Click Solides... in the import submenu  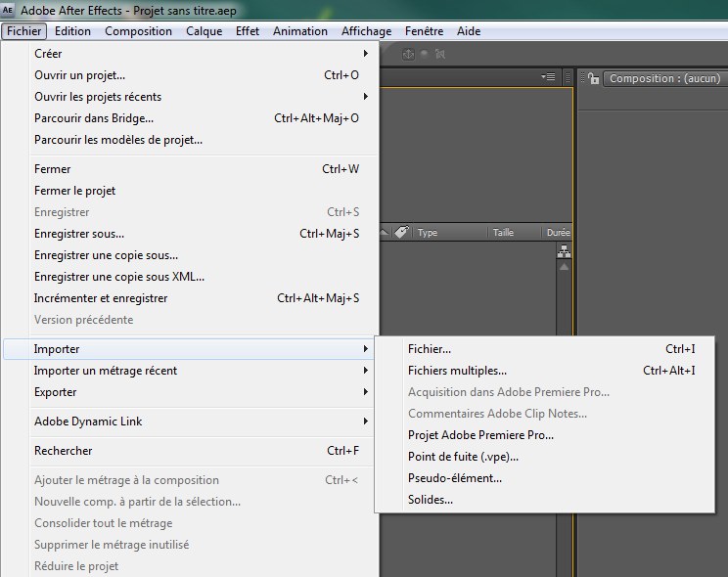click(x=431, y=500)
